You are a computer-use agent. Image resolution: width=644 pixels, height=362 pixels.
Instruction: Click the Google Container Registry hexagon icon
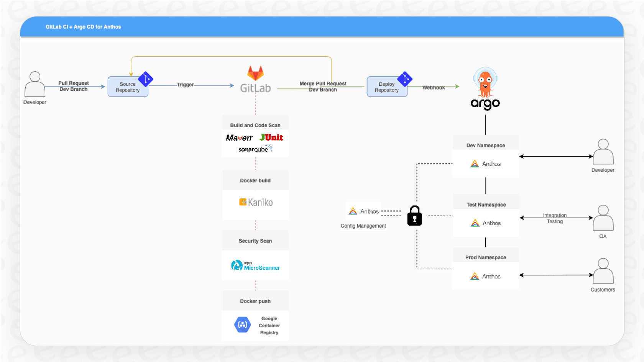243,324
